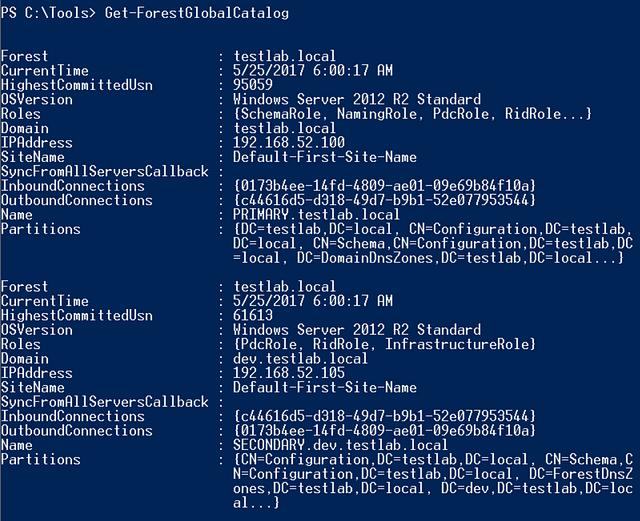Viewport: 640px width, 521px height.
Task: Click the first OSVersion Windows Server value
Action: (357, 99)
